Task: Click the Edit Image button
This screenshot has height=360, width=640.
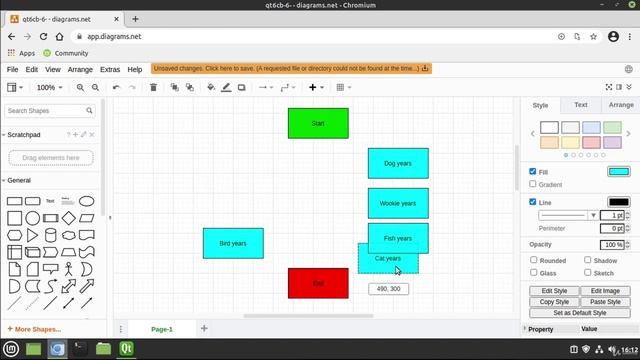Action: 605,291
